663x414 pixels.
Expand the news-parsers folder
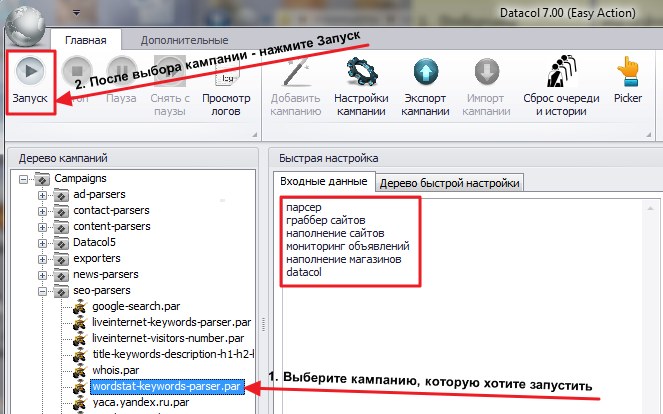click(x=42, y=275)
